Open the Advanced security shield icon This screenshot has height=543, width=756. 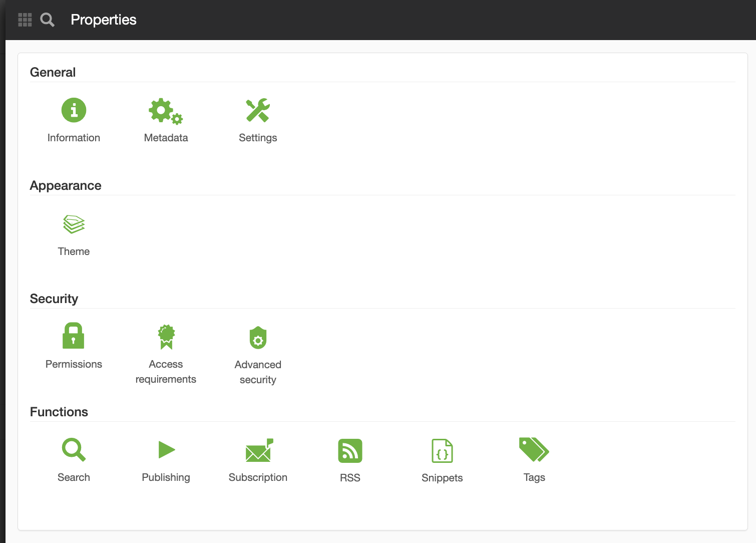pyautogui.click(x=258, y=338)
